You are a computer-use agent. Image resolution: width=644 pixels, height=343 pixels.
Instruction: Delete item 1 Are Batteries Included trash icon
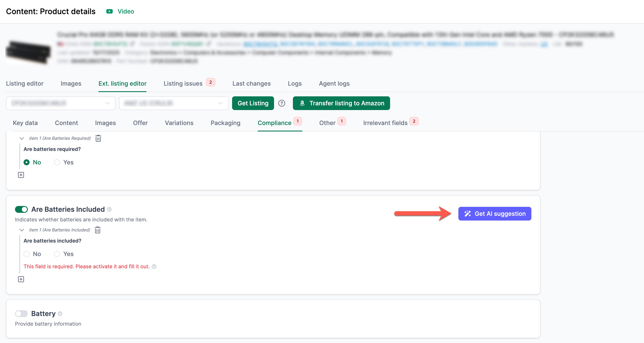pos(97,230)
